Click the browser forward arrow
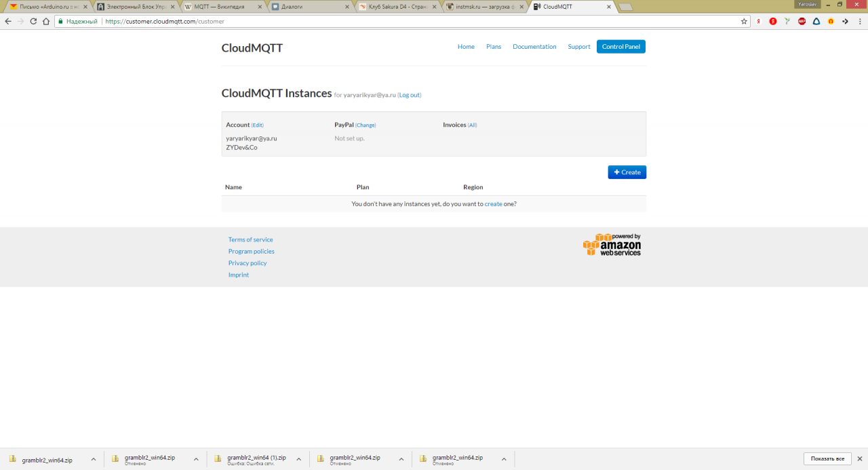The width and height of the screenshot is (868, 470). (20, 21)
